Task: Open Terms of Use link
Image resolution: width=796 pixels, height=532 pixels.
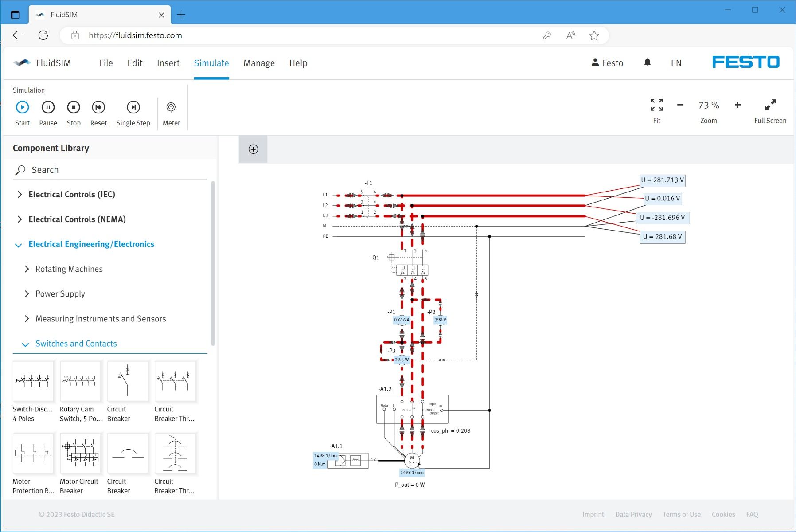Action: (682, 515)
